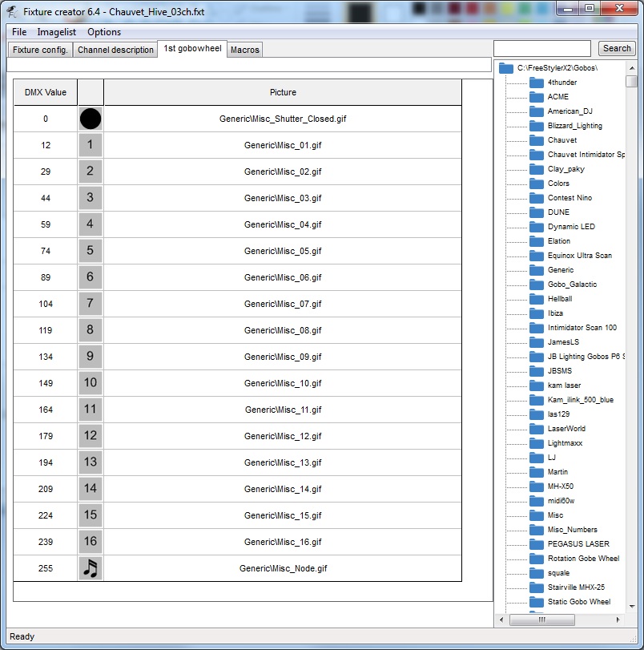The width and height of the screenshot is (644, 650).
Task: Switch to the Channel description tab
Action: pos(115,50)
